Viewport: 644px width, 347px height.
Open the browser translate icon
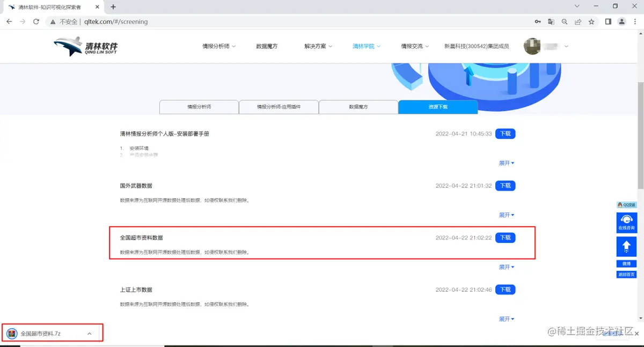coord(551,21)
